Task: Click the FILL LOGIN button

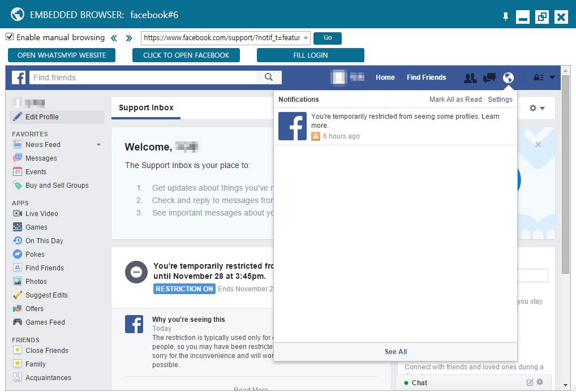Action: pos(311,55)
